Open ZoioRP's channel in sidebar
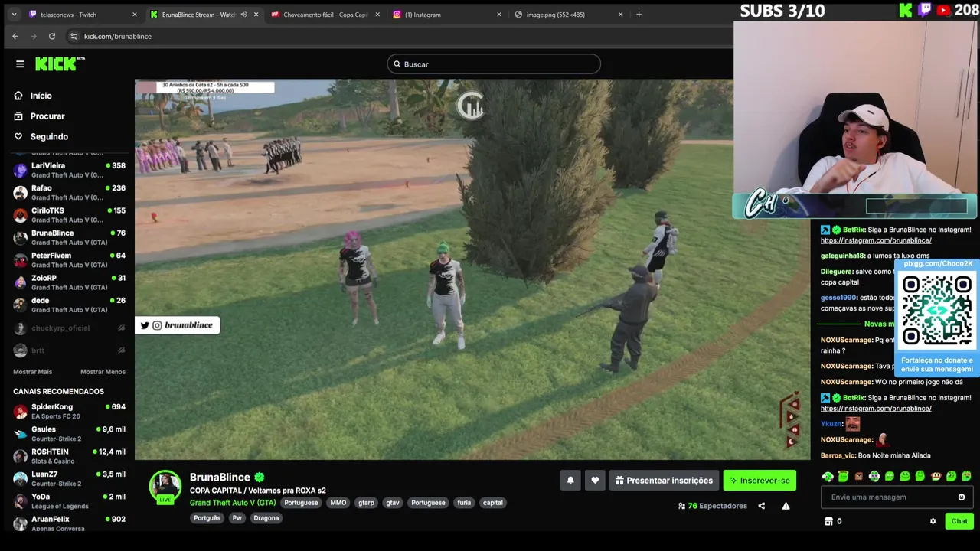980x551 pixels. point(69,282)
